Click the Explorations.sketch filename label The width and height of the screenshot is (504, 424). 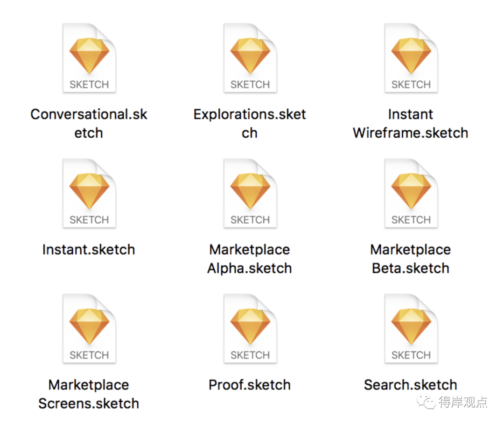click(250, 124)
